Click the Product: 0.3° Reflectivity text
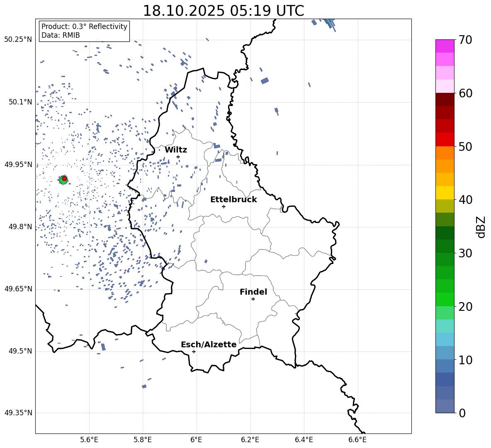 coord(84,27)
